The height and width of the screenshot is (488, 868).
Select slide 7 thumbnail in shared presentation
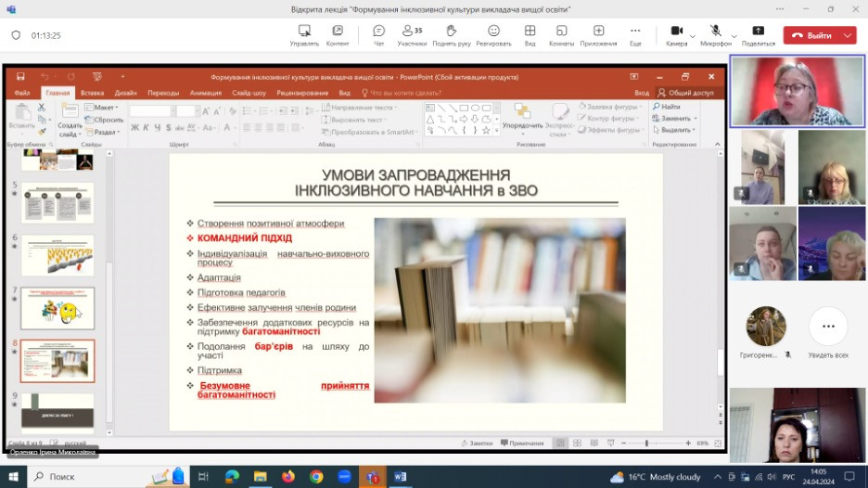57,308
